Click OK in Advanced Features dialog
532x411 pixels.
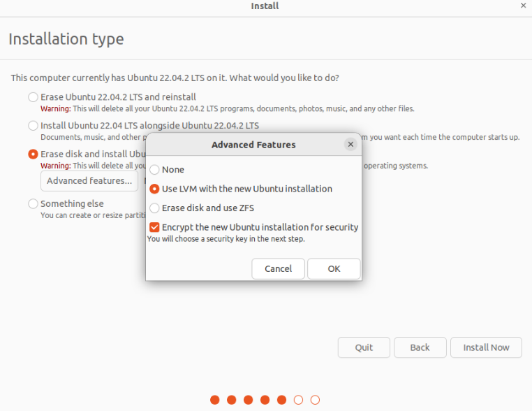click(334, 268)
